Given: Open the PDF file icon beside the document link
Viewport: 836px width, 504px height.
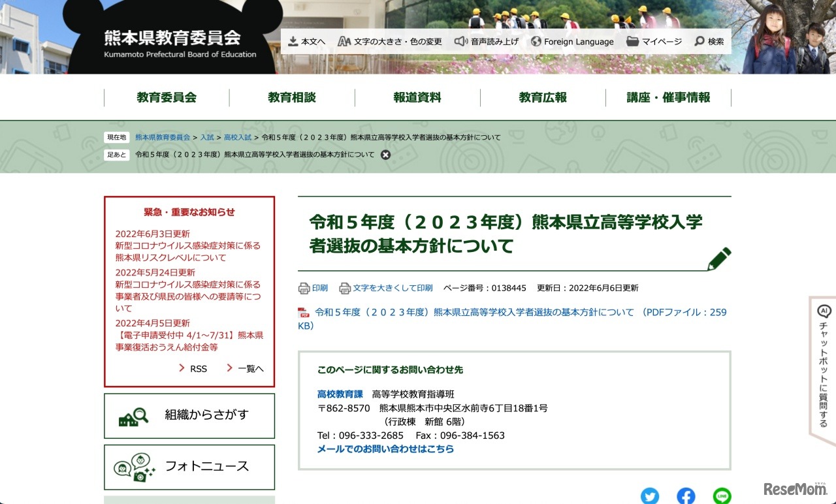Looking at the screenshot, I should coord(304,312).
